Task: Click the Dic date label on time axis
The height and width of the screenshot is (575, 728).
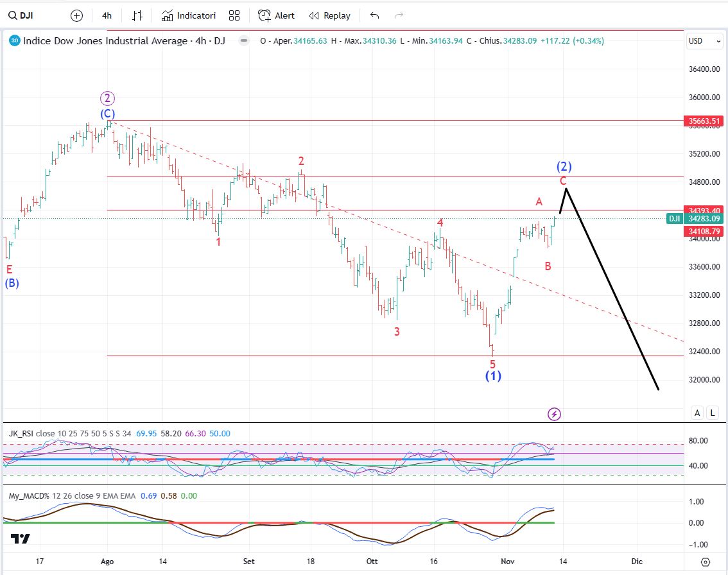Action: pos(637,562)
